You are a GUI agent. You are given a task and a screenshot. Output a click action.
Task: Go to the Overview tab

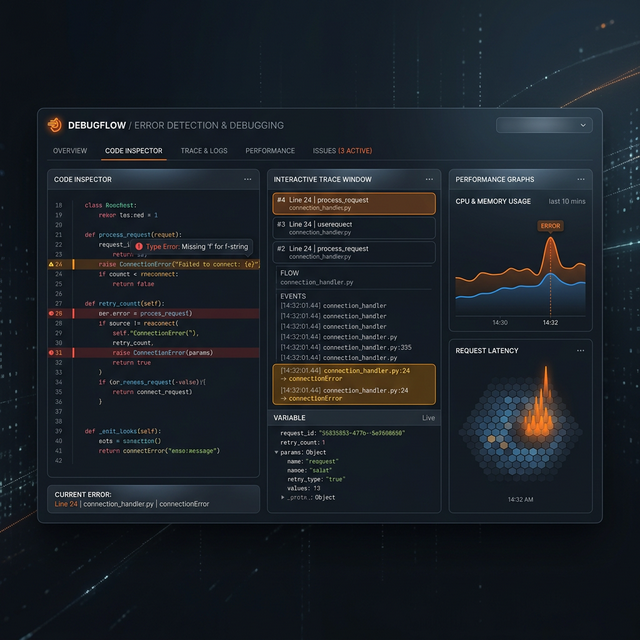[x=70, y=151]
